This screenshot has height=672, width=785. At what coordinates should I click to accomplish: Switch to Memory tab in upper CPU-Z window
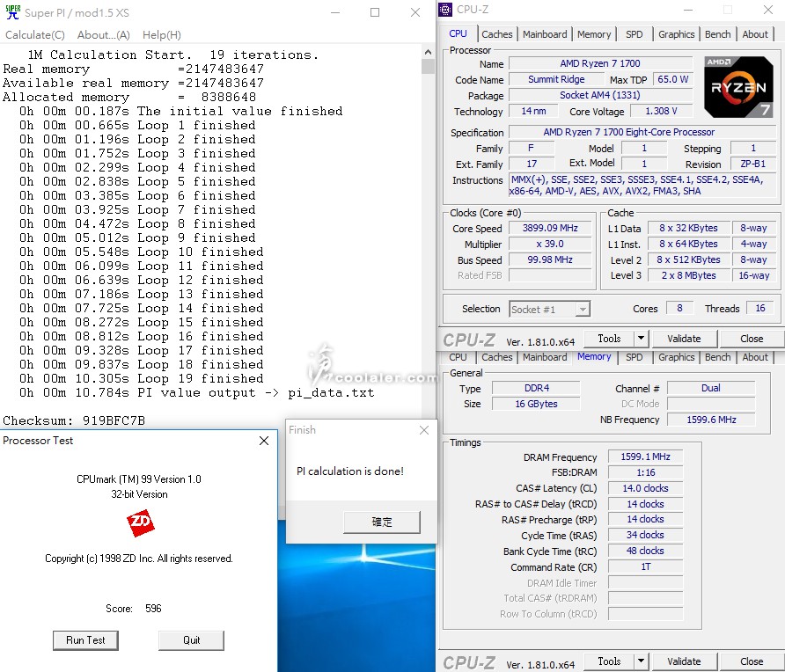point(594,34)
